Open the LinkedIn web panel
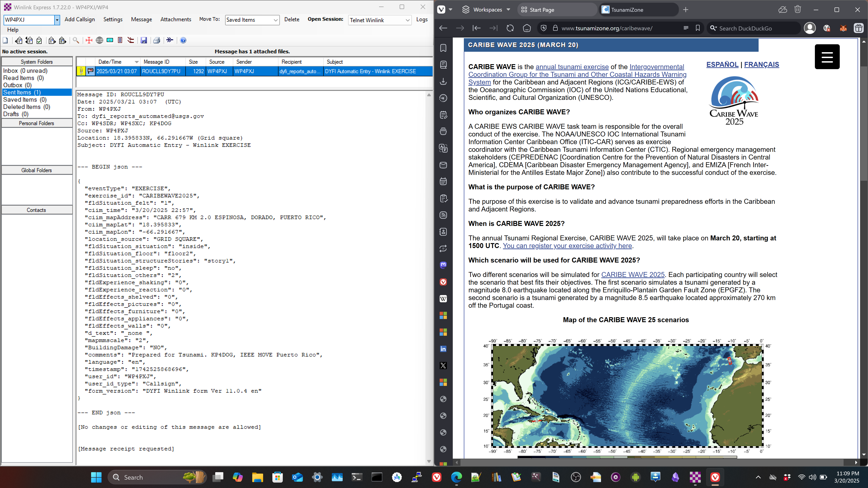The width and height of the screenshot is (868, 488). [443, 349]
